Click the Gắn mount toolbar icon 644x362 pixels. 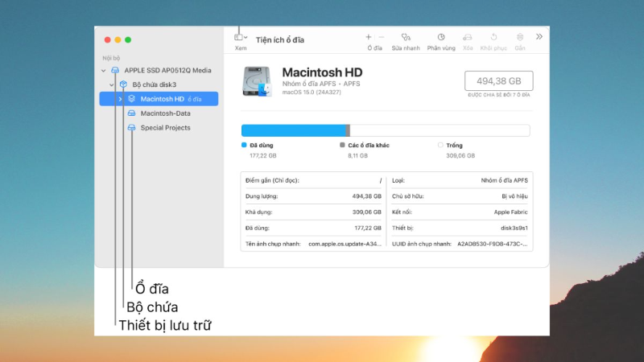[x=520, y=37]
